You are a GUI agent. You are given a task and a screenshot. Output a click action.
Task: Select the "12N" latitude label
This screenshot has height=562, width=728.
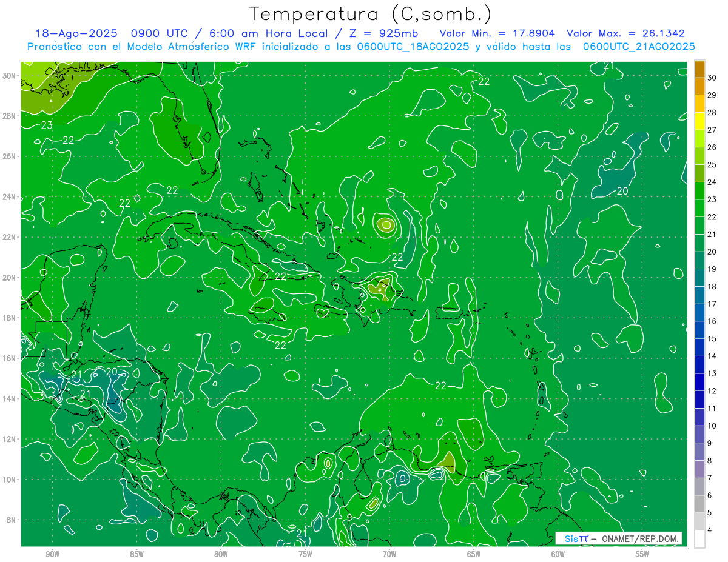tap(10, 439)
